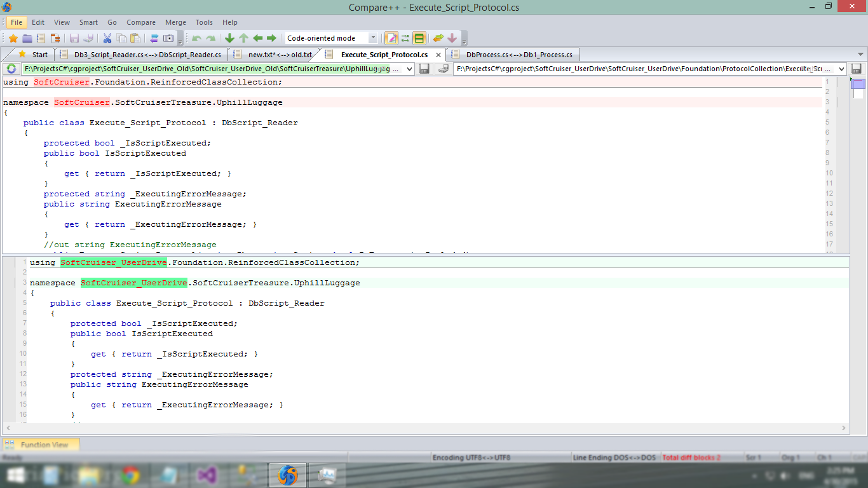
Task: Click 'Line Ending DOS<->DOS' status text
Action: pyautogui.click(x=614, y=457)
